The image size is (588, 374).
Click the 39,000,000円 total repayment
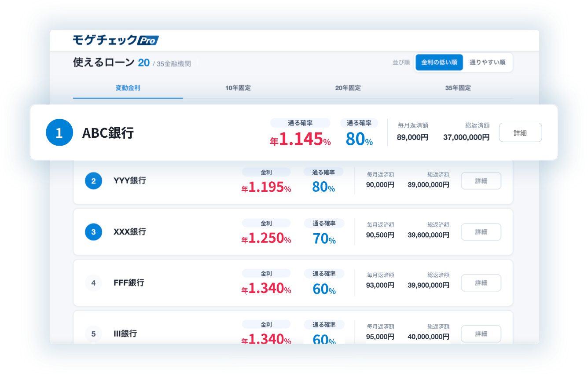click(x=429, y=185)
